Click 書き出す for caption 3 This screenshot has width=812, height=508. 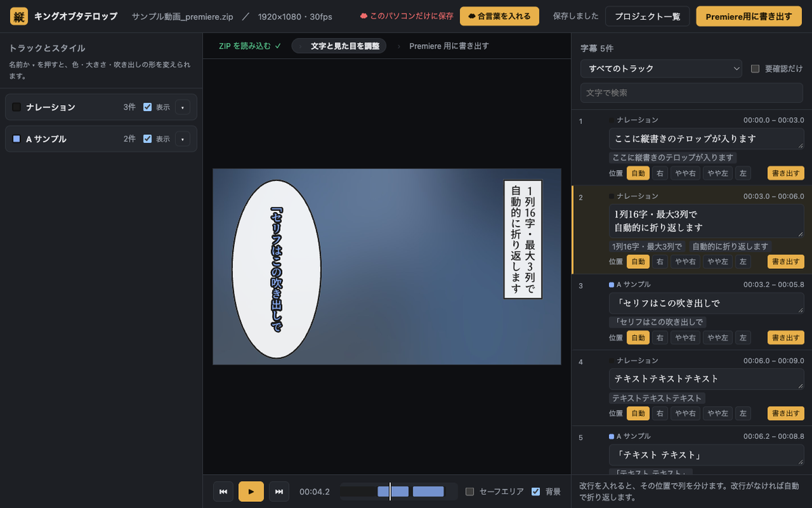click(786, 337)
